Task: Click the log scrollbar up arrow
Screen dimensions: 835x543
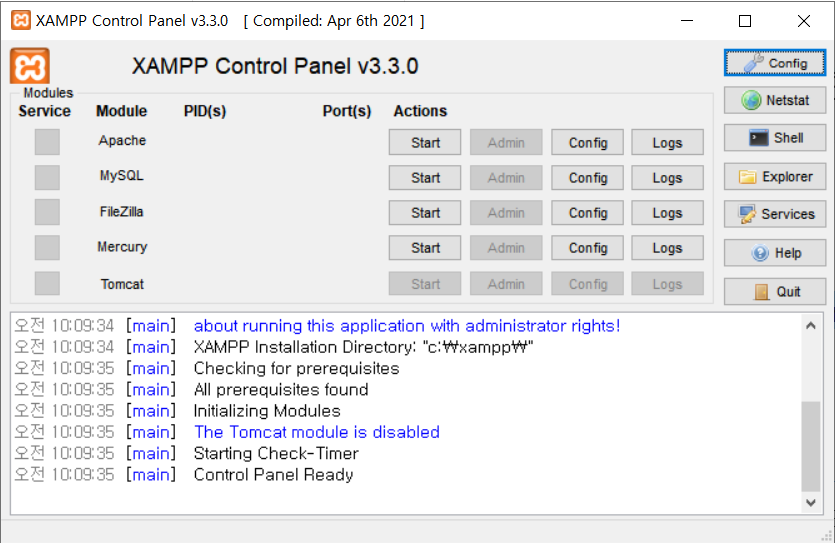Action: click(811, 326)
